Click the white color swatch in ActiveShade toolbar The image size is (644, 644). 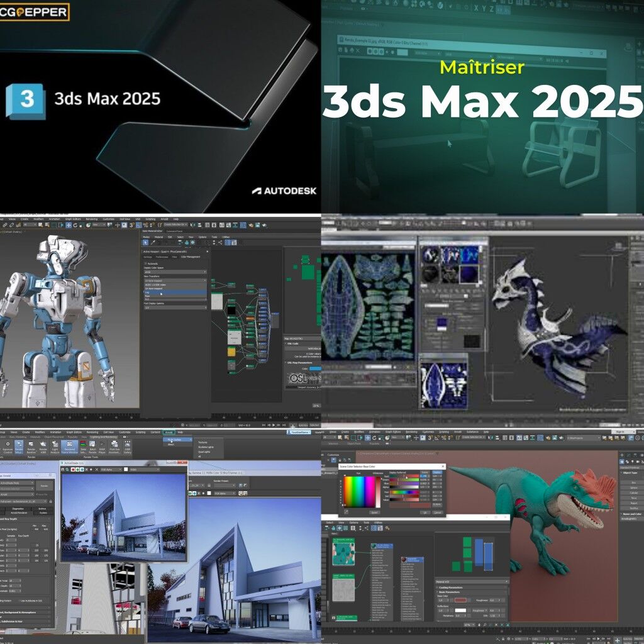coord(126,469)
